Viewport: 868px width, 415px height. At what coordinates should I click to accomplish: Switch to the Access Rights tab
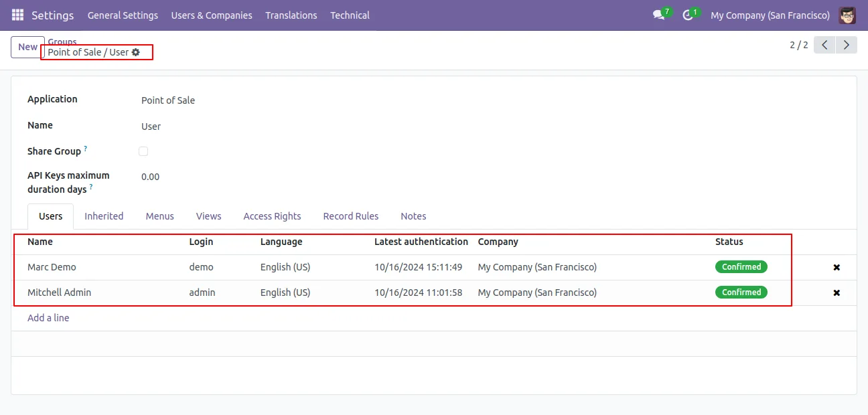pos(272,216)
